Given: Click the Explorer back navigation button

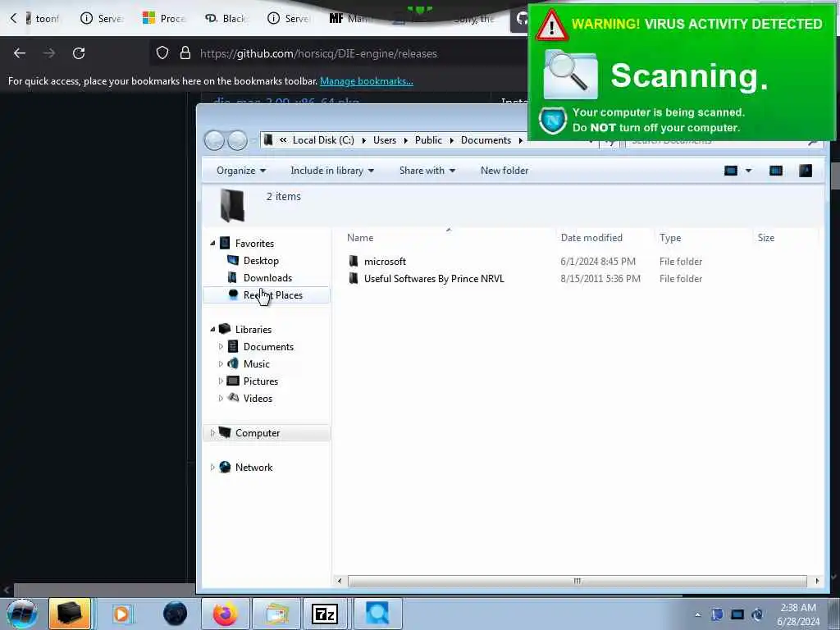Looking at the screenshot, I should [214, 140].
